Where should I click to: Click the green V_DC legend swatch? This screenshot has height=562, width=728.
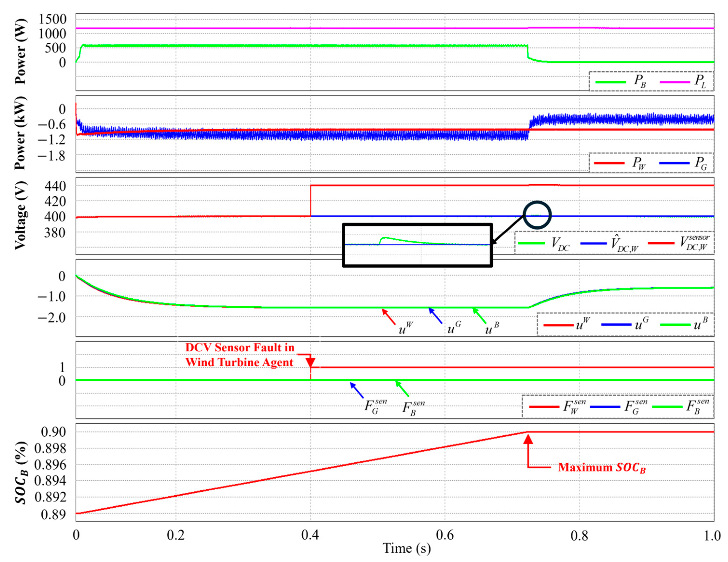[531, 243]
